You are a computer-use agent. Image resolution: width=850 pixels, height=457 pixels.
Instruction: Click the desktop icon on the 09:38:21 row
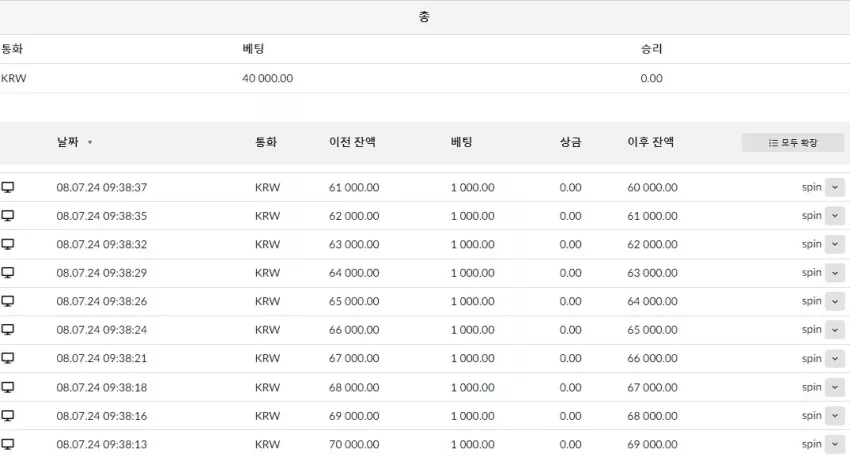[8, 358]
